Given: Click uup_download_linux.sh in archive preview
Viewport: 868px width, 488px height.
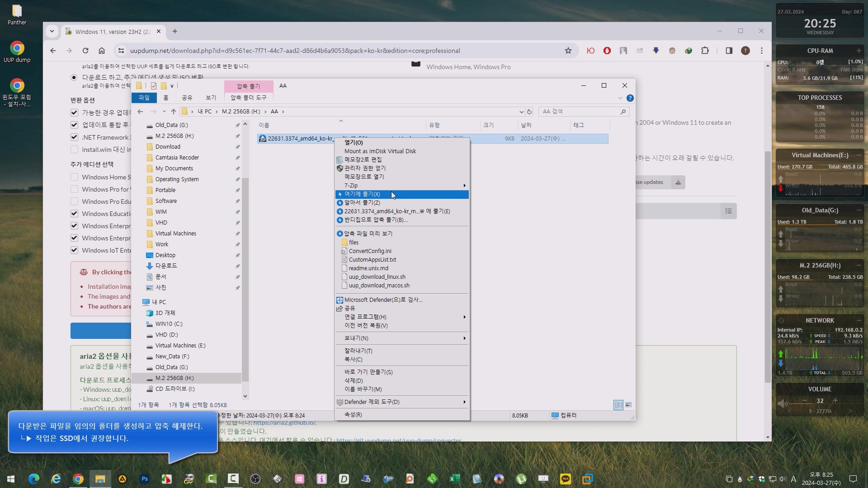Looking at the screenshot, I should tap(377, 277).
